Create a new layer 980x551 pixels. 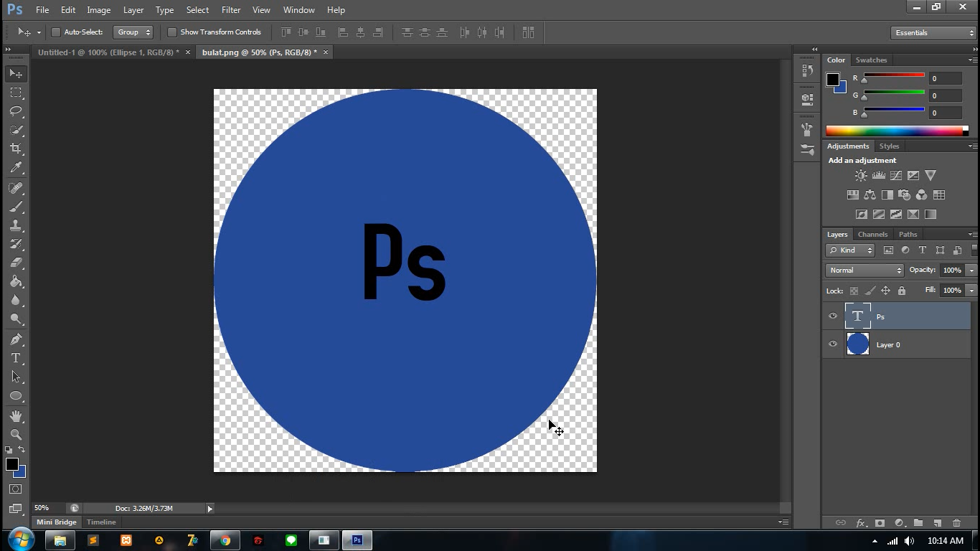937,523
